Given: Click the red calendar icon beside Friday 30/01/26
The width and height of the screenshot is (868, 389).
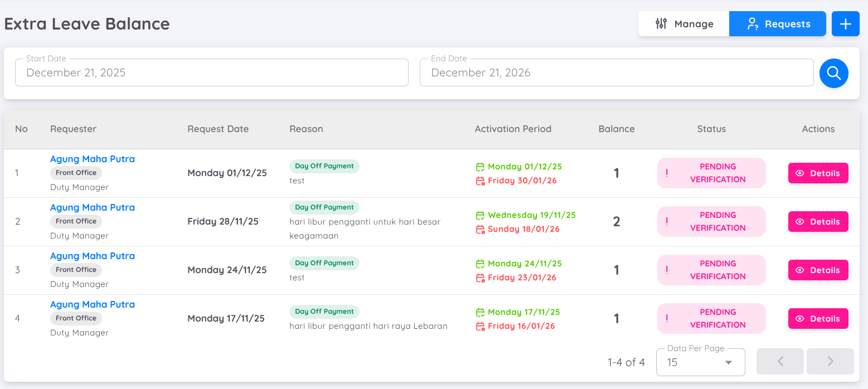Looking at the screenshot, I should (x=480, y=180).
